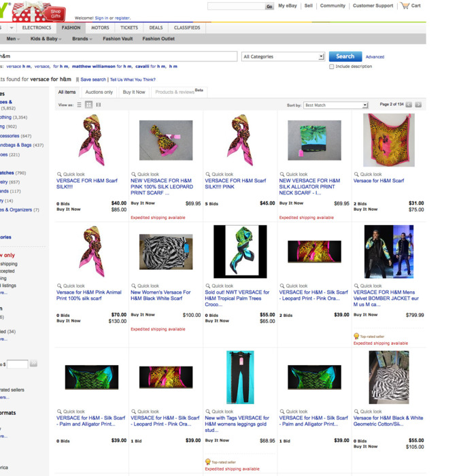Open the Deals tab
476x476 pixels.
[156, 28]
